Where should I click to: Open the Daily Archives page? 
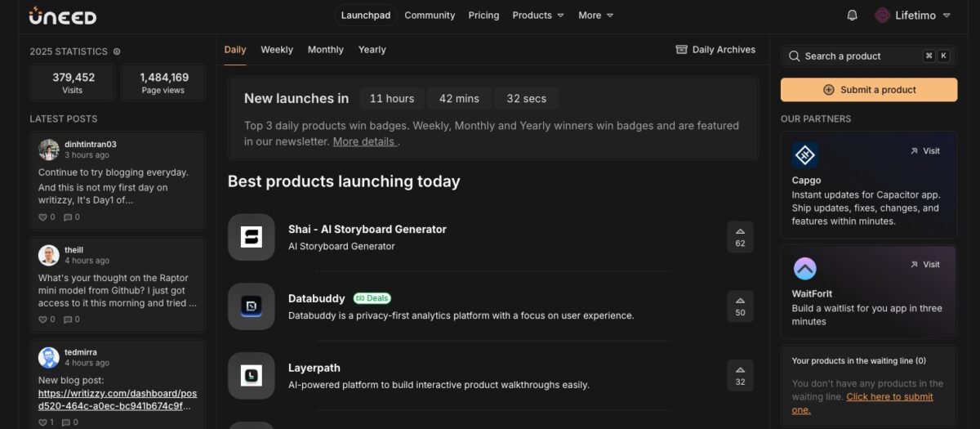[715, 50]
